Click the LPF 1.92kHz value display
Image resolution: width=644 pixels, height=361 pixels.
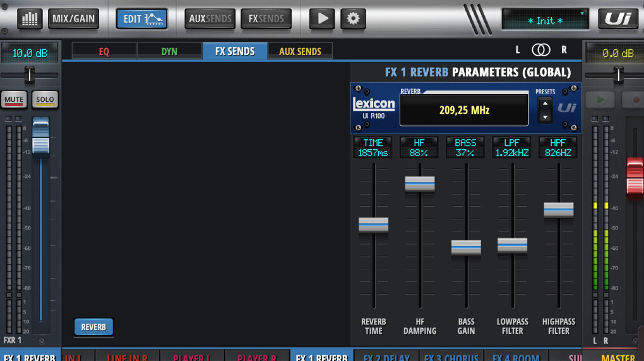click(512, 147)
